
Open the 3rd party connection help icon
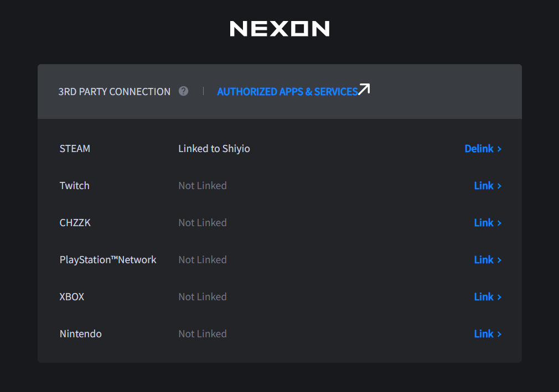(184, 91)
